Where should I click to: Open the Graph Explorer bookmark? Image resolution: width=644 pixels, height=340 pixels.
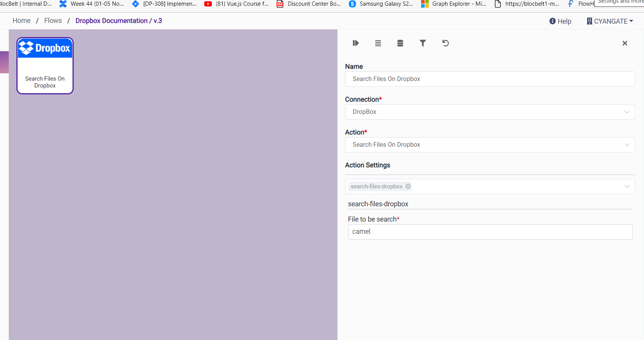[454, 4]
